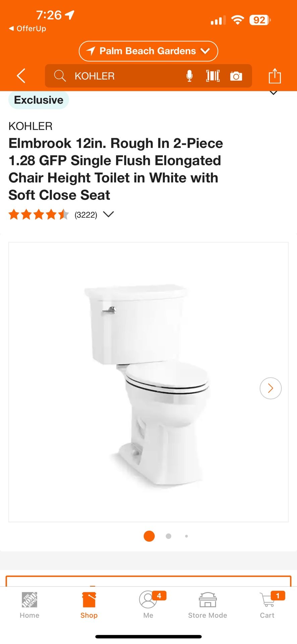Tap the share icon

275,76
